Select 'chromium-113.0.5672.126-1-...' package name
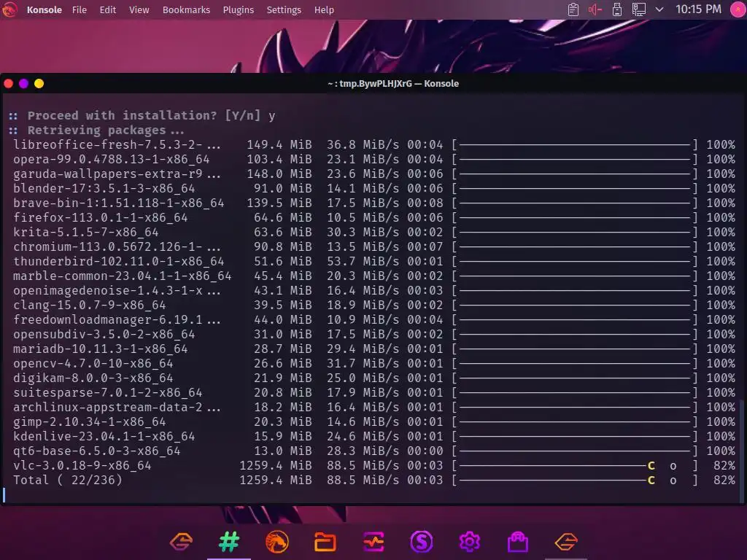The width and height of the screenshot is (747, 560). 117,246
